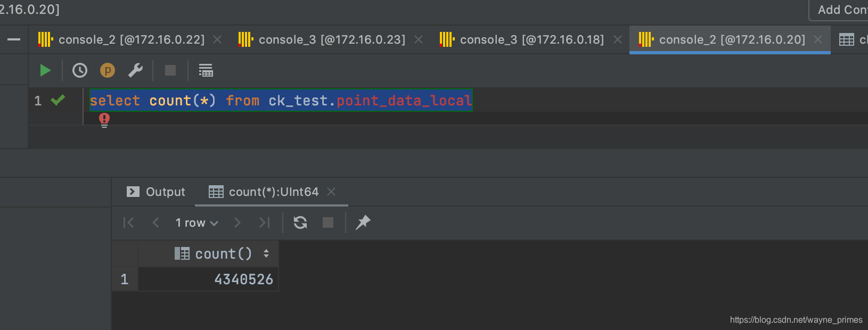The image size is (868, 330).
Task: Reload results with refresh icon
Action: point(300,222)
